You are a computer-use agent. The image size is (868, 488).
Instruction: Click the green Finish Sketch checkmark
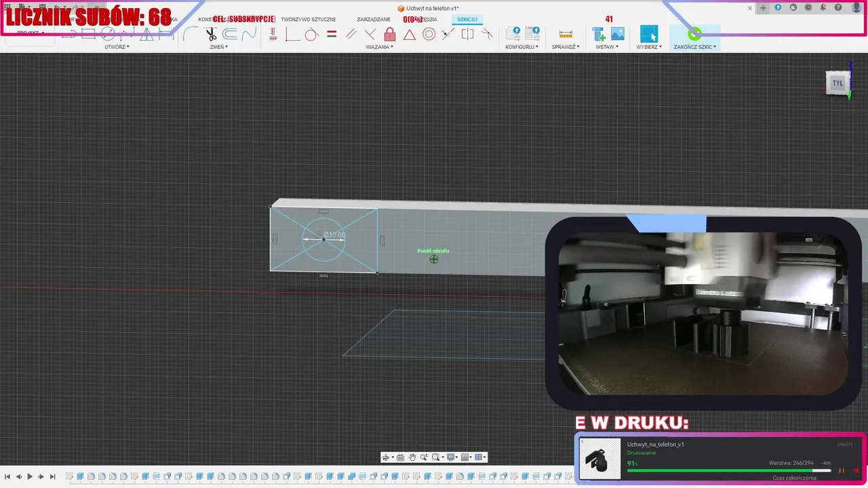694,34
